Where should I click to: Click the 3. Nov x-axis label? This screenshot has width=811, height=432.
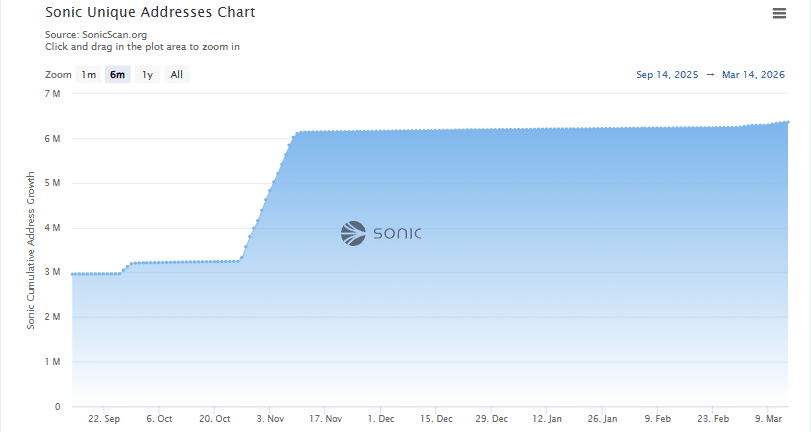[x=271, y=419]
